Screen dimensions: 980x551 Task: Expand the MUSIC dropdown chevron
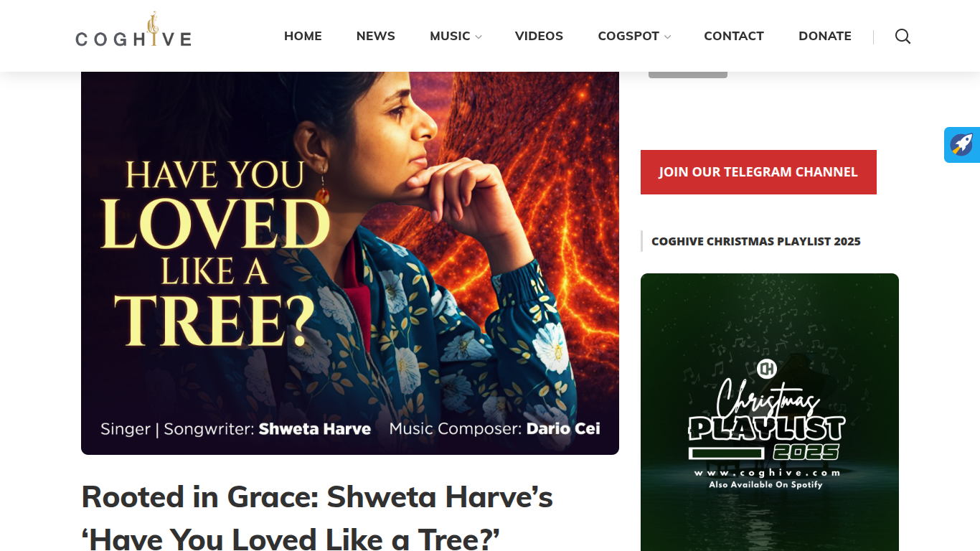479,37
